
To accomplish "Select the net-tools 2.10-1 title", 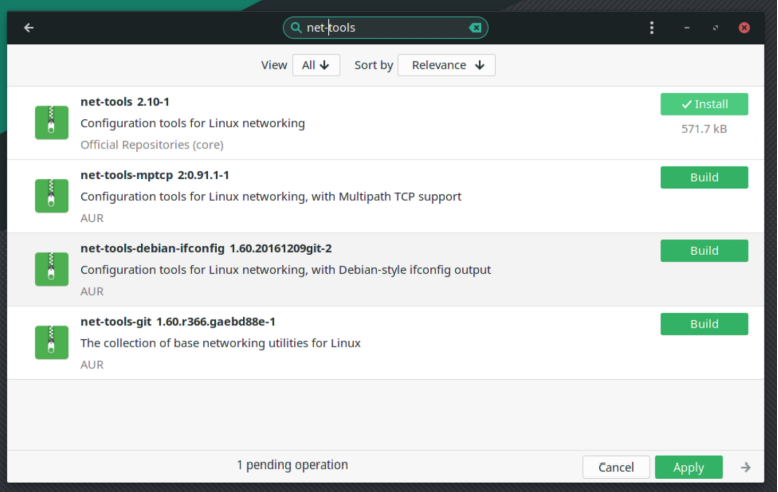I will tap(125, 102).
